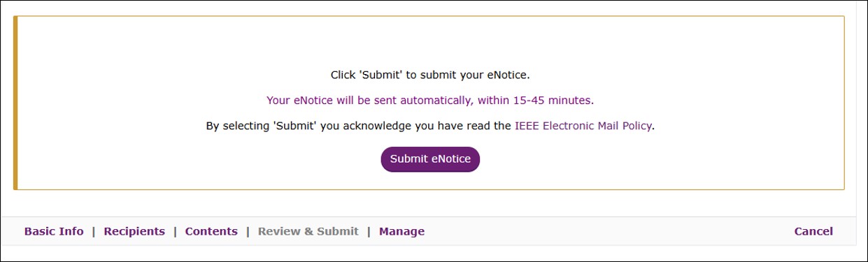Viewport: 868px width, 262px height.
Task: Edit recipients via the footer Recipients link
Action: 134,231
